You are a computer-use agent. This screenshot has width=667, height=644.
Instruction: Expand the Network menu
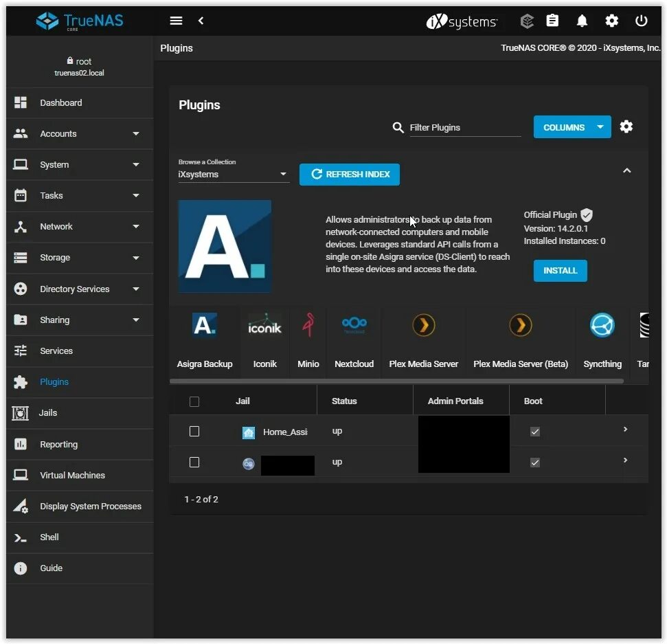point(80,226)
